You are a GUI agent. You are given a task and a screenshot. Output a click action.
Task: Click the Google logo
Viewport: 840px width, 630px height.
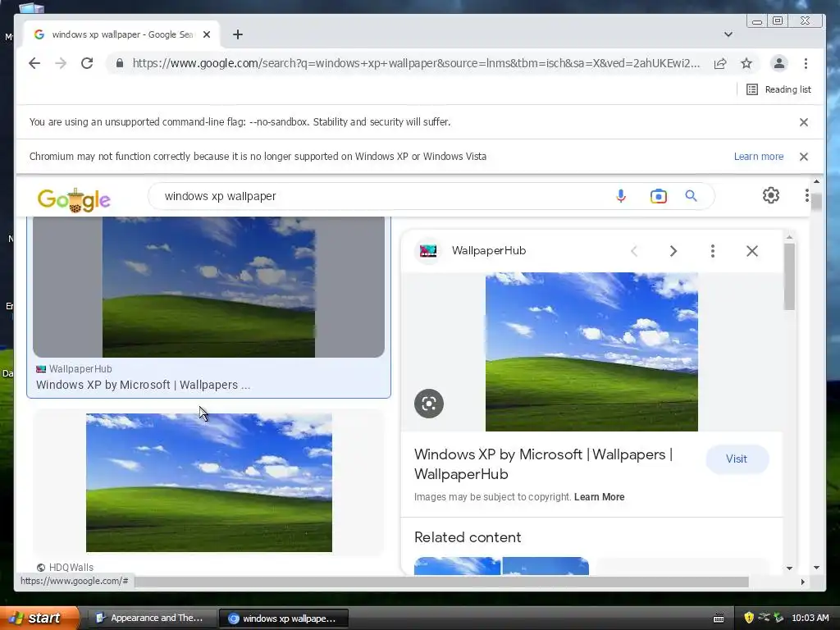(x=74, y=199)
